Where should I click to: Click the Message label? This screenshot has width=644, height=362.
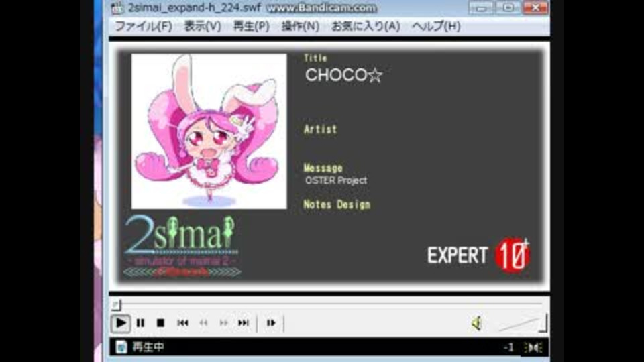(x=323, y=168)
